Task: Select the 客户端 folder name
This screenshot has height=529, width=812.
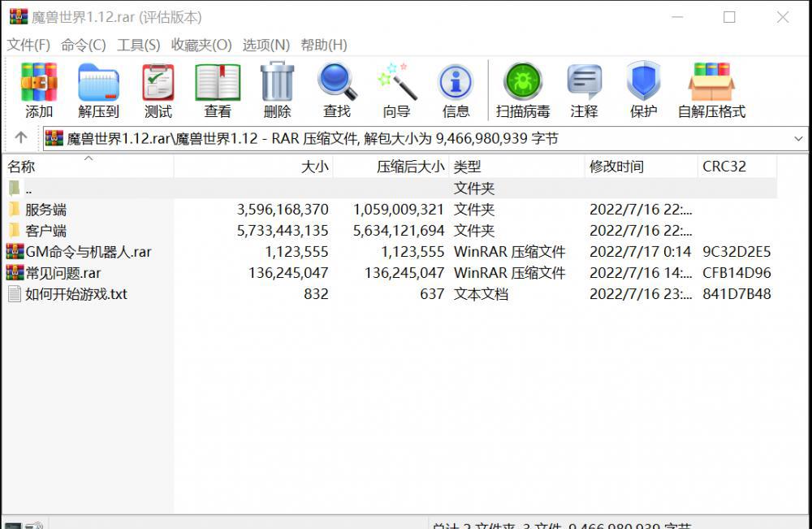Action: [x=46, y=231]
